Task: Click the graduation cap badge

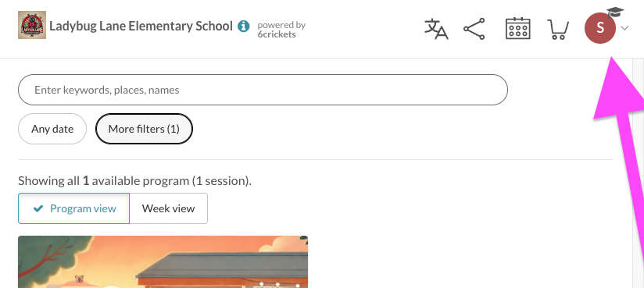Action: click(615, 12)
